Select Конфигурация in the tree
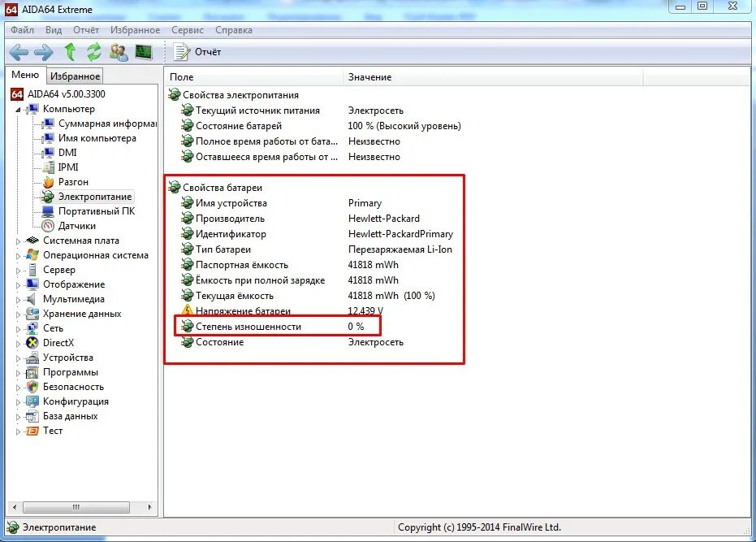 pyautogui.click(x=76, y=401)
